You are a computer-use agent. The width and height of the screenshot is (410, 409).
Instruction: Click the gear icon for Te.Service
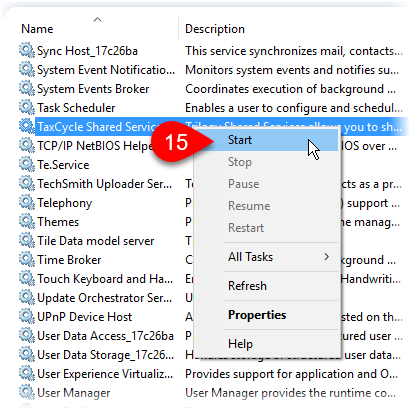[x=27, y=164]
